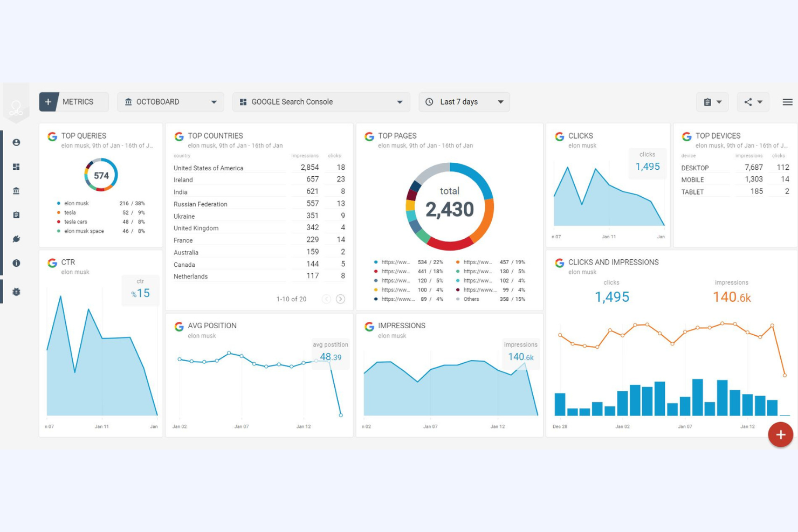
Task: Click the 1,495 clicks value in CLICKS widget
Action: pos(648,167)
